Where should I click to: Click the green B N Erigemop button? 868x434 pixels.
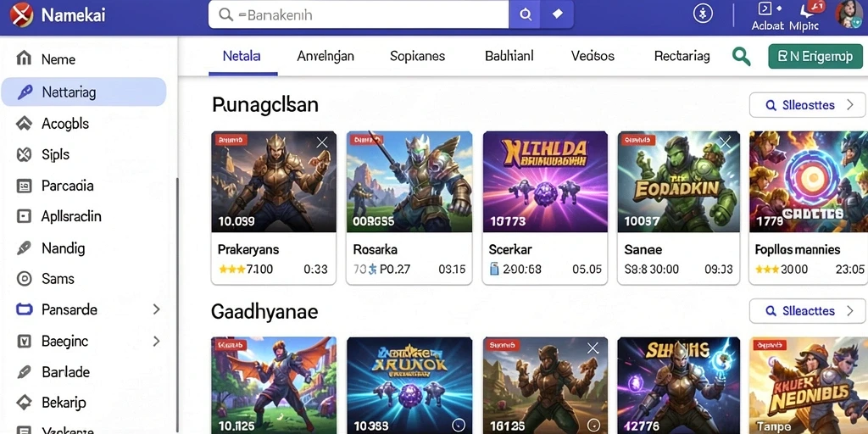coord(815,57)
